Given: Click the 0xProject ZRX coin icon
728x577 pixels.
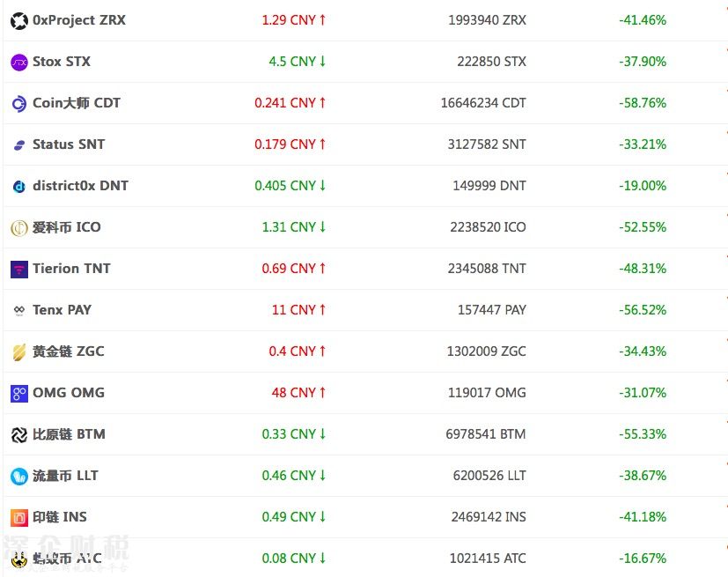Looking at the screenshot, I should [x=19, y=21].
